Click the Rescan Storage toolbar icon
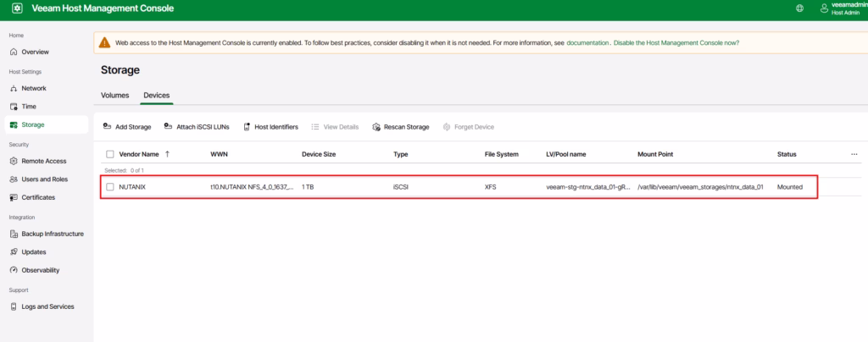 point(376,126)
